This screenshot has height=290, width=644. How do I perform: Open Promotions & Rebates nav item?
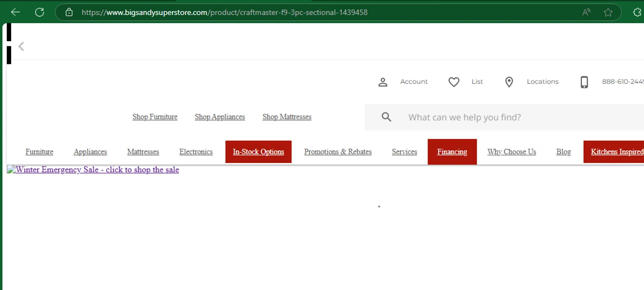[x=338, y=152]
